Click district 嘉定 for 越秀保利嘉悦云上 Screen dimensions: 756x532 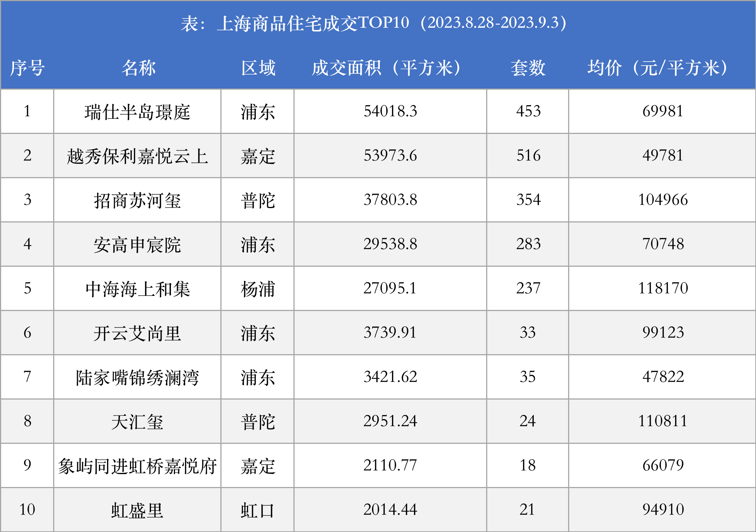tap(258, 156)
